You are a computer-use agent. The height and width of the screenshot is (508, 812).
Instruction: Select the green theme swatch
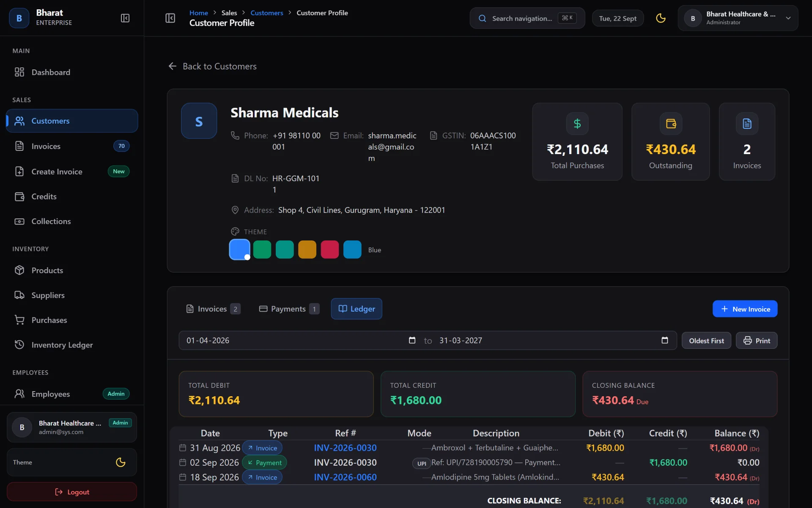tap(262, 249)
